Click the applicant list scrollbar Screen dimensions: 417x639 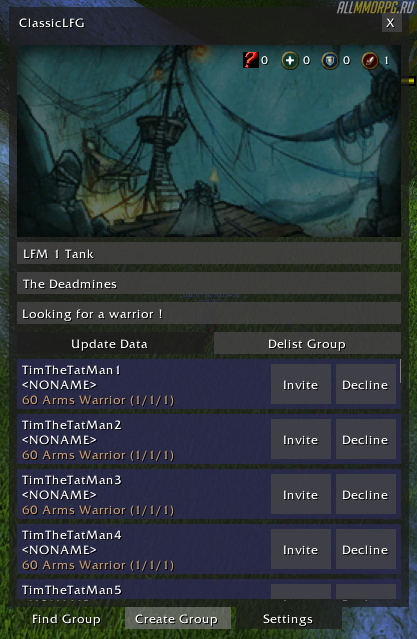click(400, 371)
